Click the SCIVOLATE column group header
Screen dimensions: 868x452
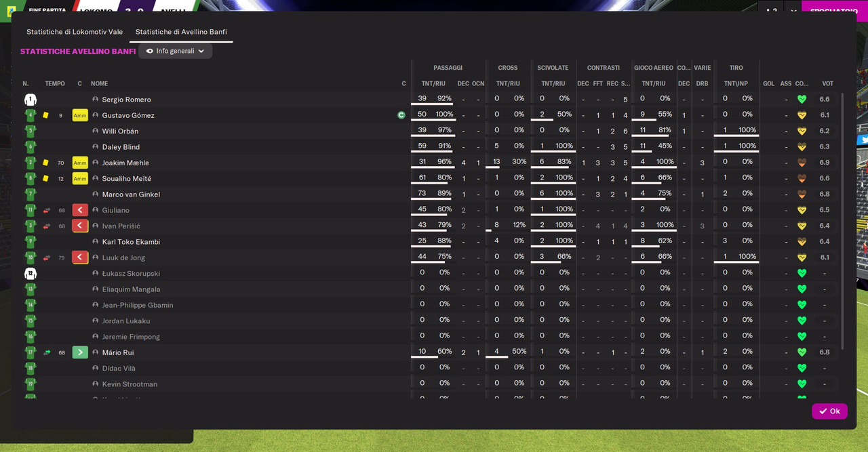pos(553,68)
